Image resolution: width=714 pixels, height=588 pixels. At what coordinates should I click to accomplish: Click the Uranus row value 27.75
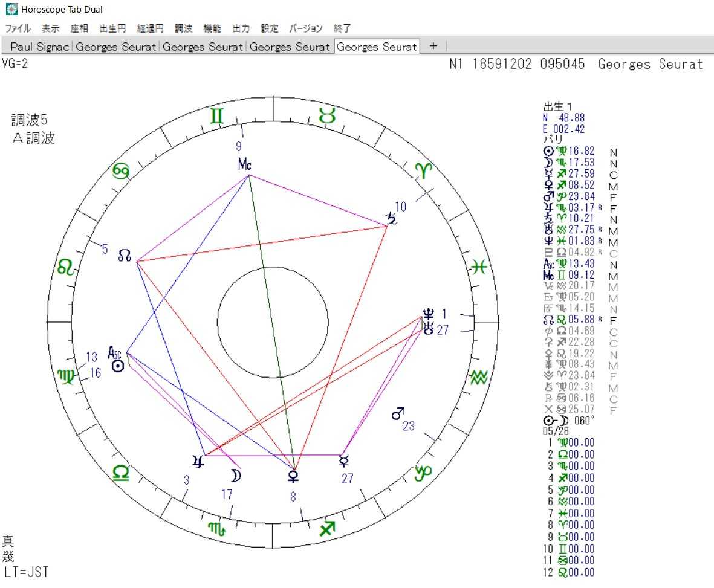582,230
